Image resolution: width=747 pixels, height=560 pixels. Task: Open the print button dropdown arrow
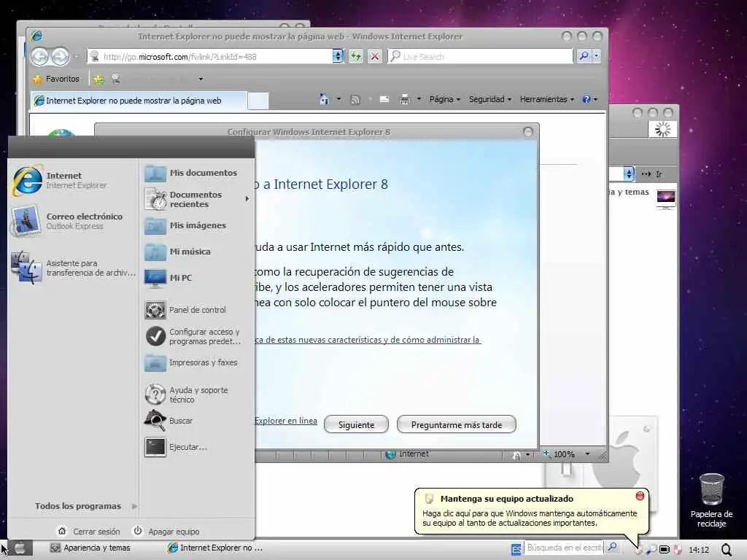point(419,99)
